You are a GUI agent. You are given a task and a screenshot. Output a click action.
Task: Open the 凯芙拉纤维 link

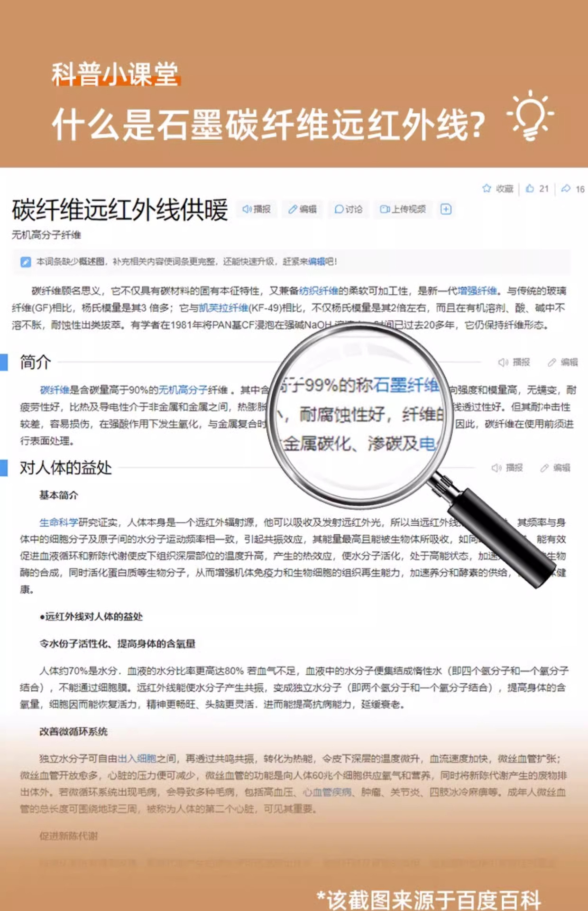pos(223,308)
